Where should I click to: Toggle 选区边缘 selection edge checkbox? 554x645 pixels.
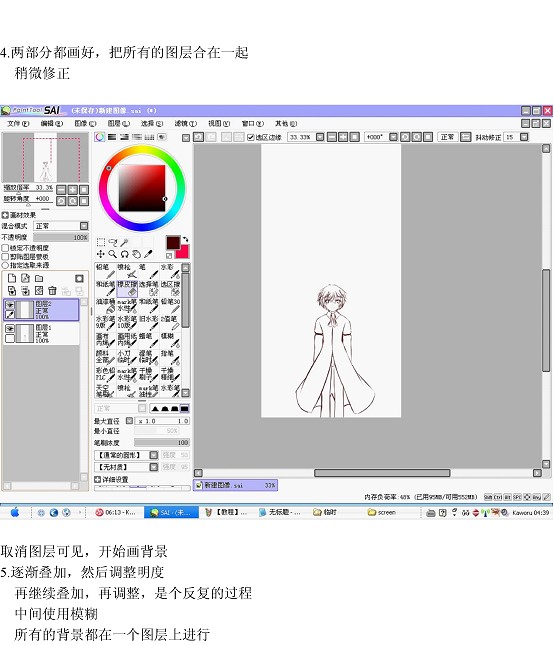(250, 137)
